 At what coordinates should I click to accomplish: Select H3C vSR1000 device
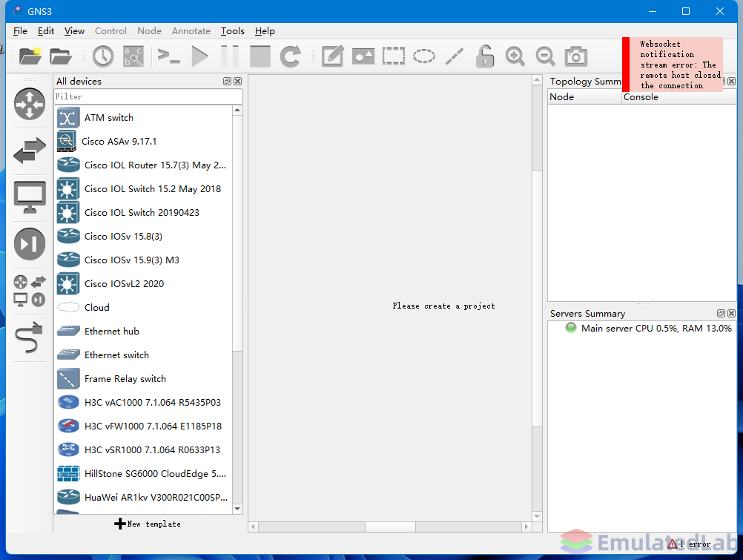[x=144, y=449]
